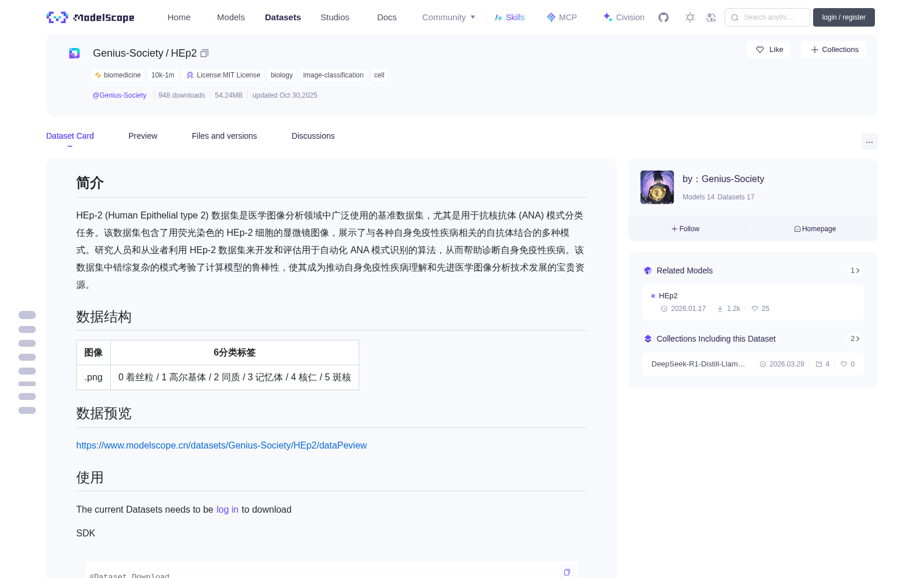Screen dimensions: 924x578
Task: Switch to the Dataset Card tab
Action: pyautogui.click(x=70, y=136)
